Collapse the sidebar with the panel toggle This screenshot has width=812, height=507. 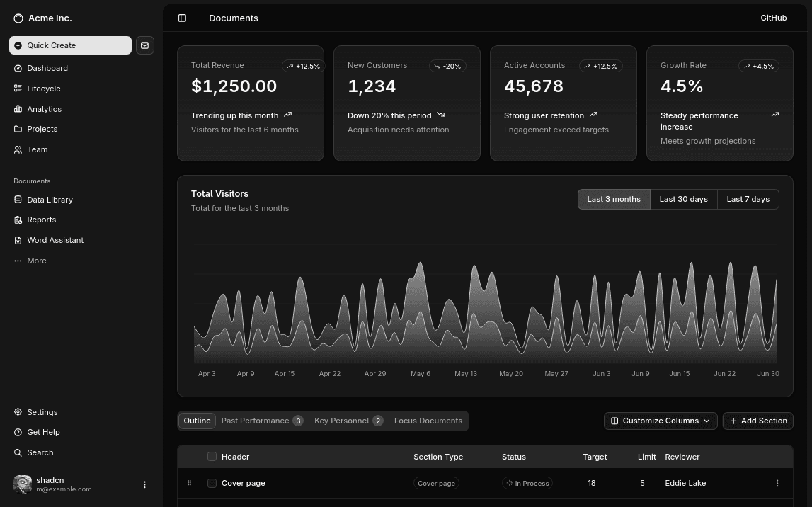(183, 18)
